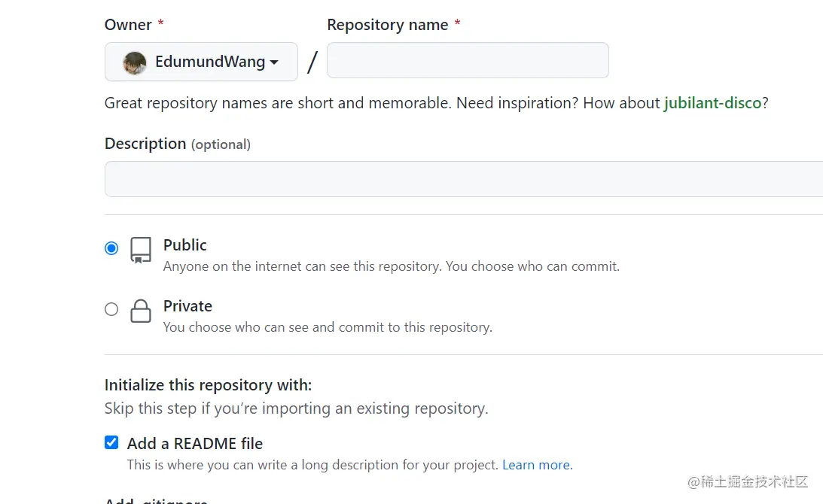Click the Private lock icon
Viewport: 823px width, 504px height.
pos(141,311)
